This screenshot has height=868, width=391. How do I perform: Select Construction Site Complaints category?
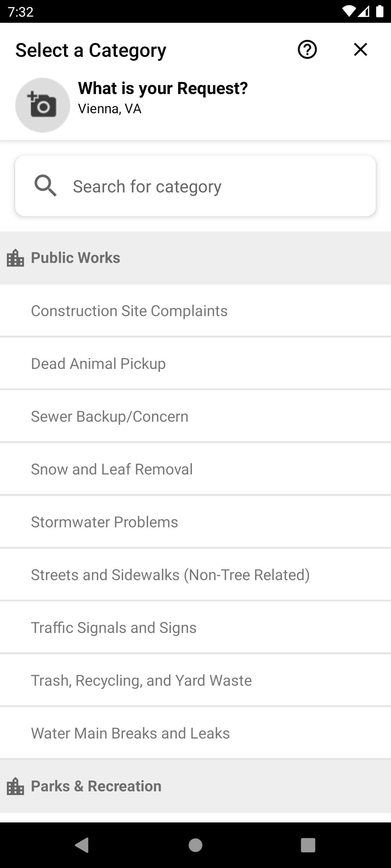click(x=195, y=311)
